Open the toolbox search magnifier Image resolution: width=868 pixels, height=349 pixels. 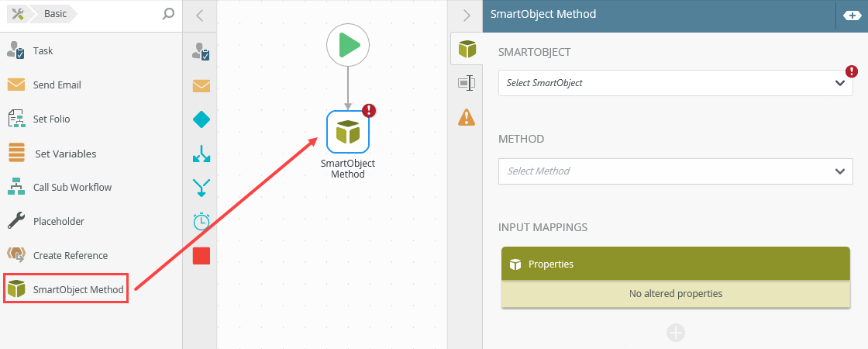click(168, 15)
